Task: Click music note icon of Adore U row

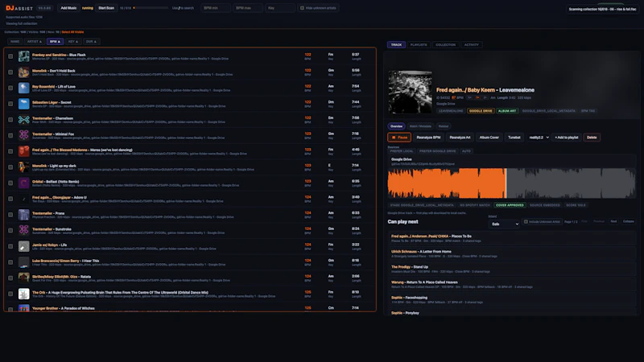Action: pos(24,199)
